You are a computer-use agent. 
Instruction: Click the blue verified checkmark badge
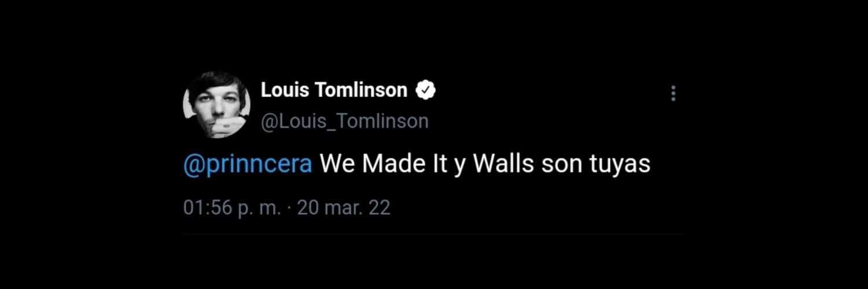(x=426, y=90)
